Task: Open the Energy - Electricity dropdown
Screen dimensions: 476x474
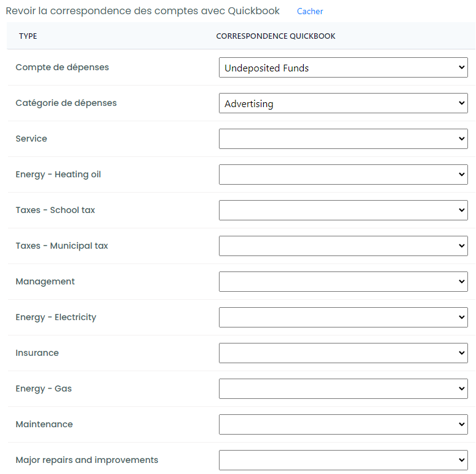Action: 343,317
